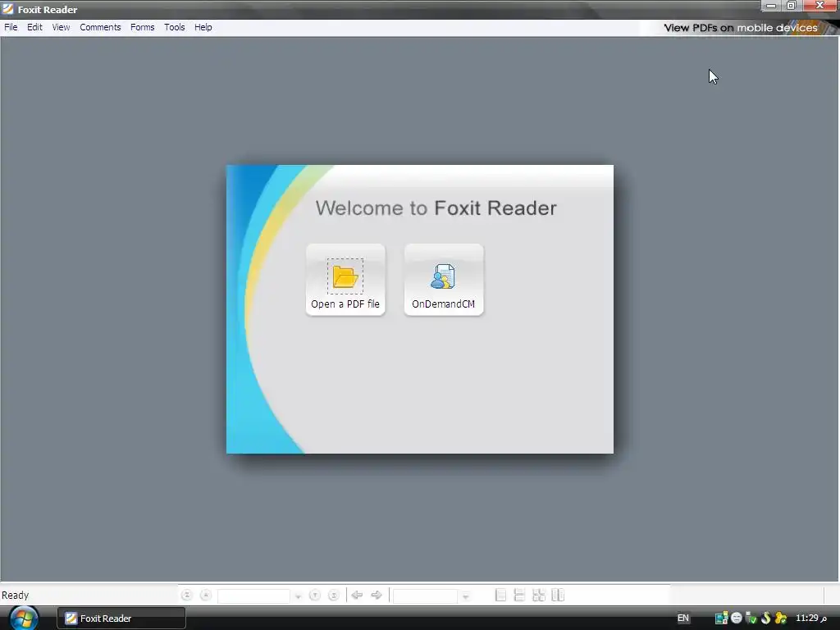Close the Foxit Reader window
This screenshot has height=630, width=840.
pos(819,6)
